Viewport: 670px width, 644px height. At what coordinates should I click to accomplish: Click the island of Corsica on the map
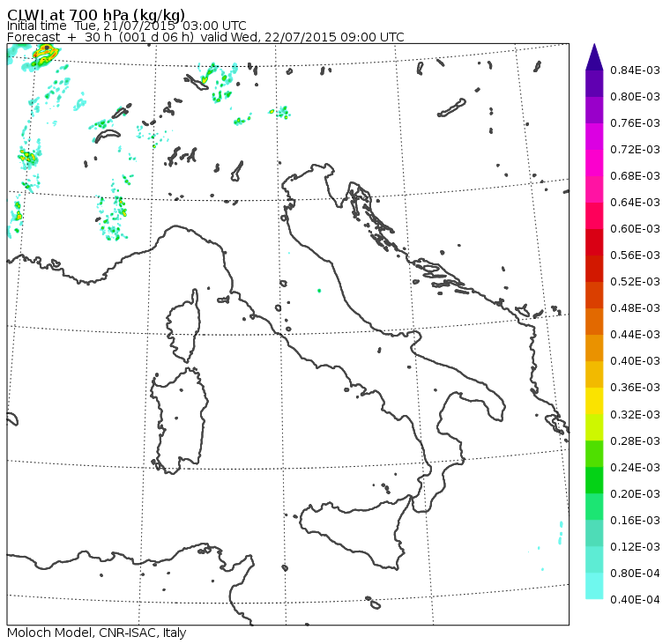[x=184, y=327]
